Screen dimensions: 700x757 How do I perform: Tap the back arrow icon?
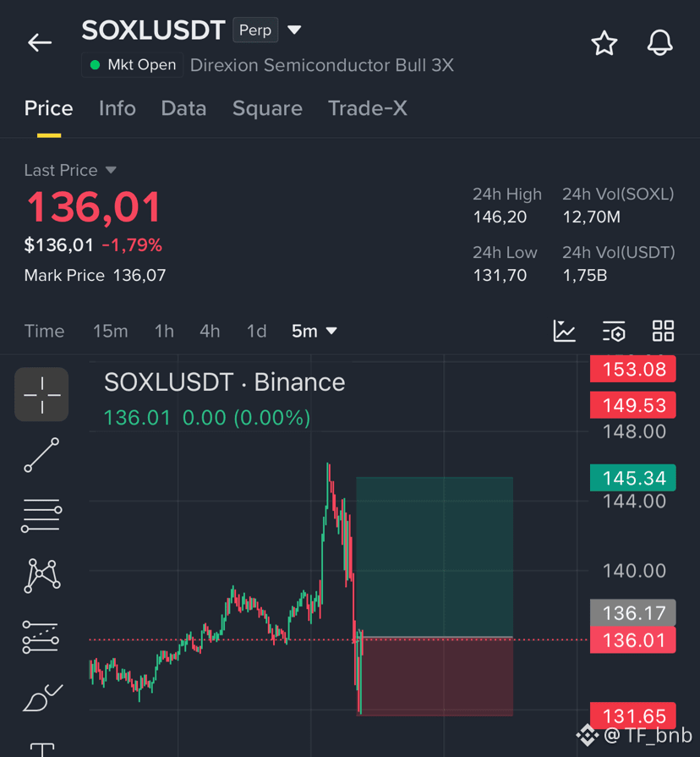coord(40,42)
